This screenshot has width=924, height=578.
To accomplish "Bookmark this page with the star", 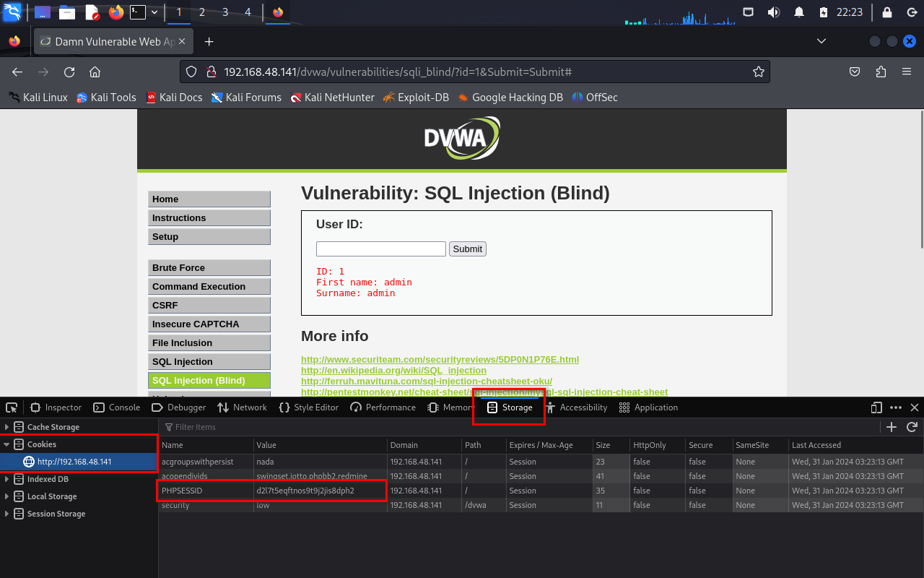I will (x=759, y=72).
